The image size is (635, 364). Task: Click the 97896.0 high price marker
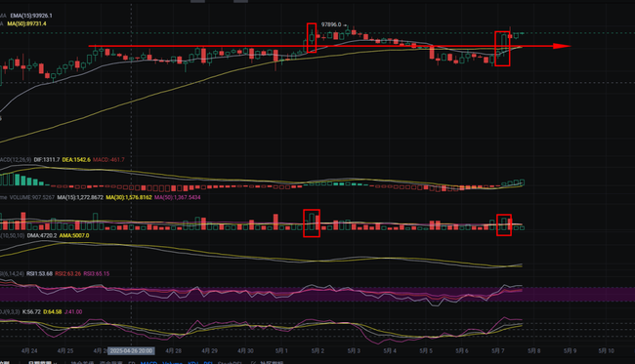pos(331,24)
